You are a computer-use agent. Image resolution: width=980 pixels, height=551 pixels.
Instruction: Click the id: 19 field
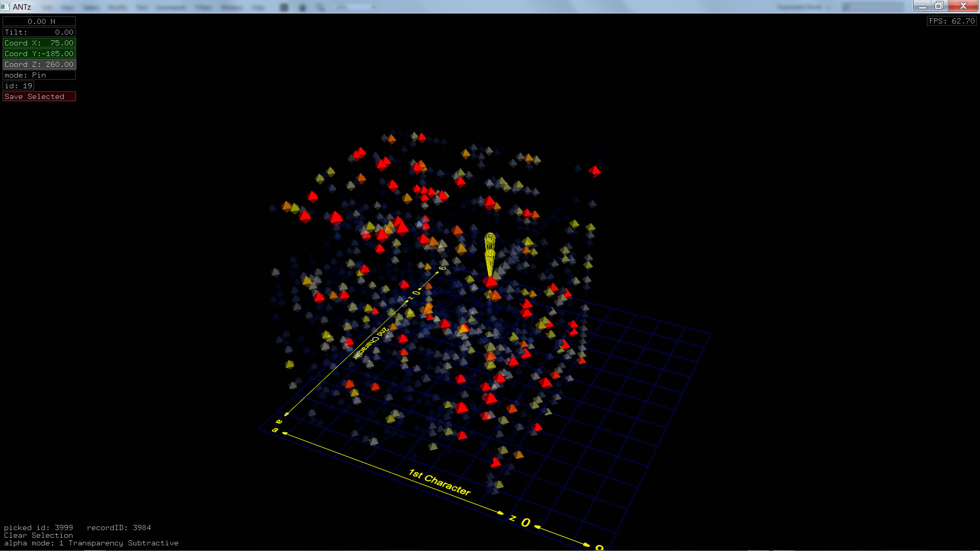point(18,86)
